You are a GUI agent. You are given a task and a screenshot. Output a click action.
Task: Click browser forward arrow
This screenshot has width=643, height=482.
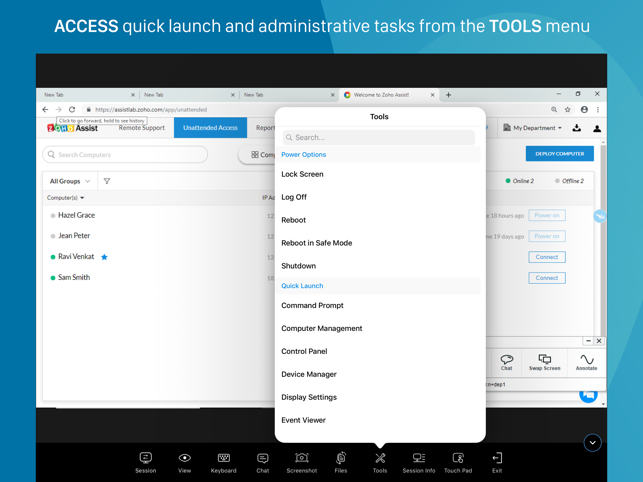point(59,110)
